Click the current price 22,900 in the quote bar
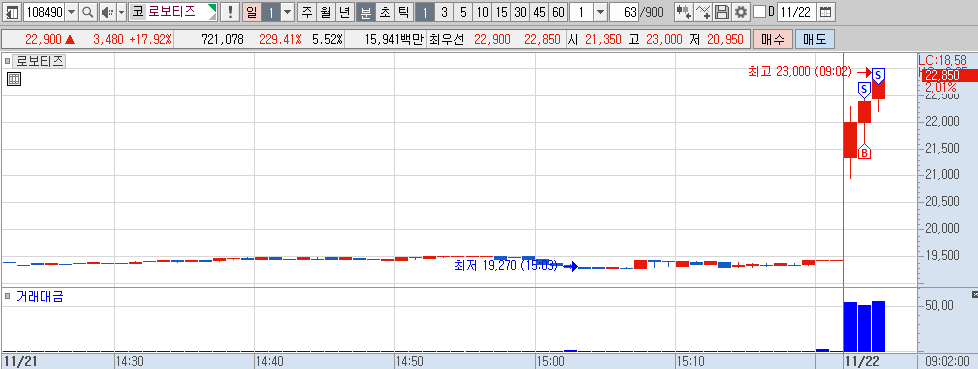The height and width of the screenshot is (369, 978). [x=43, y=39]
